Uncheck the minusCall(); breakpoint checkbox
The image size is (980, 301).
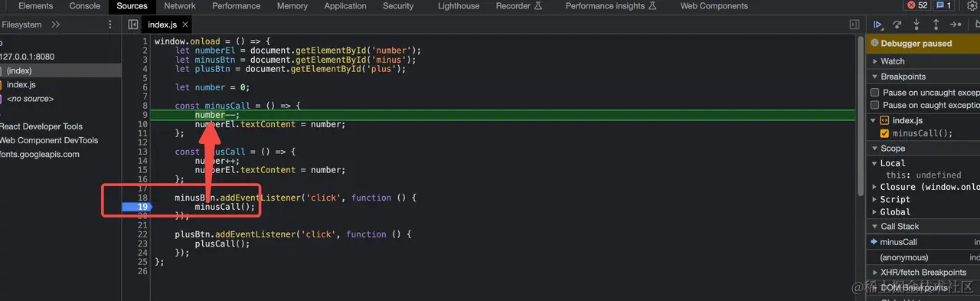884,133
